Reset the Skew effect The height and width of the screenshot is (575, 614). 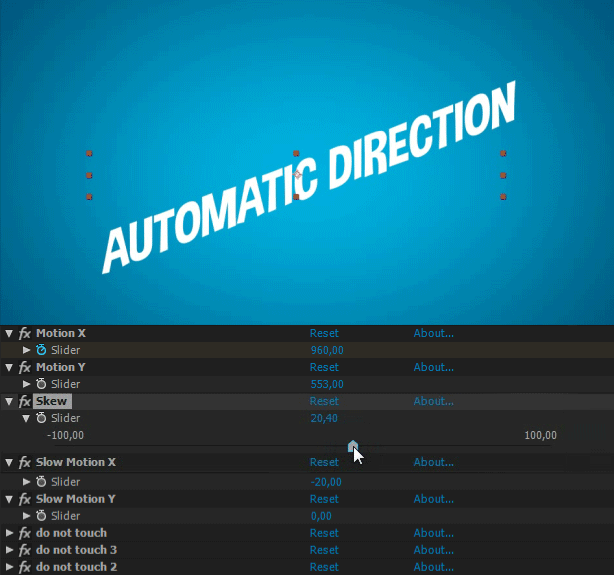[x=324, y=401]
